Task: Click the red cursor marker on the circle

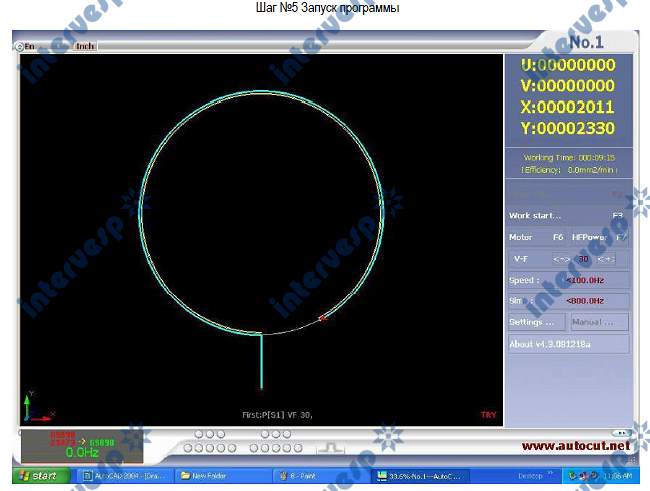Action: point(322,319)
